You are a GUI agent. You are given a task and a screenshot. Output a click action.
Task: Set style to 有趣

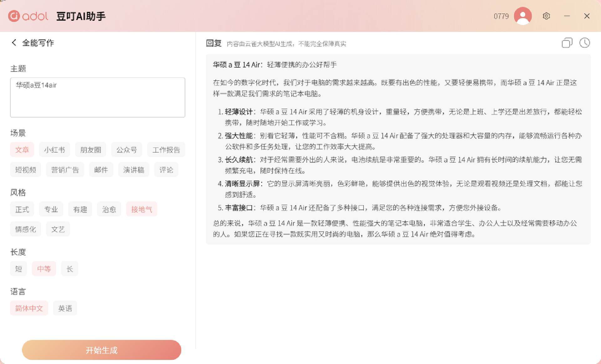click(x=80, y=209)
